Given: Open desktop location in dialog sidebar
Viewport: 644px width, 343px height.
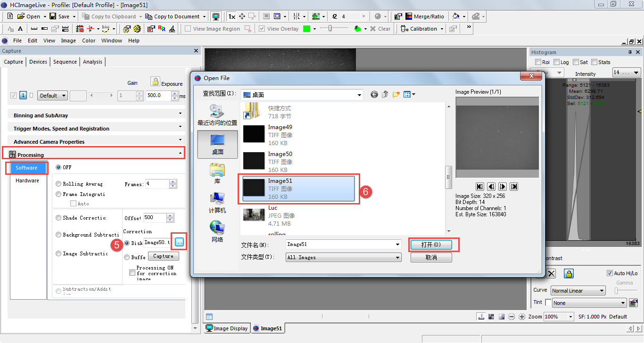Looking at the screenshot, I should (217, 143).
